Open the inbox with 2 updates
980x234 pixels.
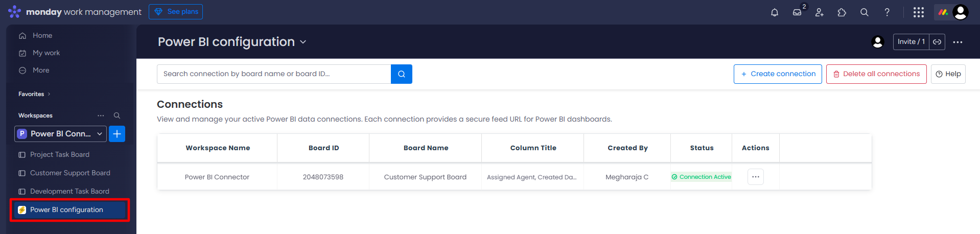[797, 12]
